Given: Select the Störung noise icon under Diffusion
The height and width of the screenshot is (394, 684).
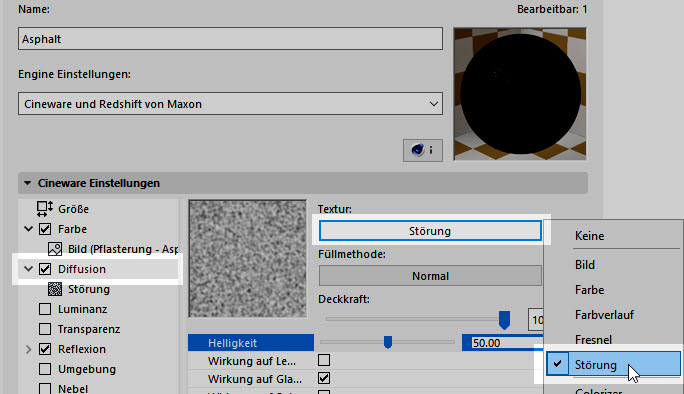Looking at the screenshot, I should point(55,289).
